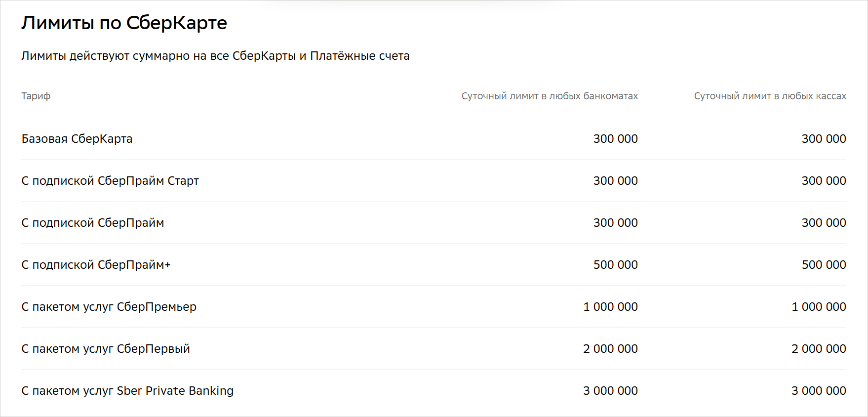Click the ATM limit for Базовая СберКарта
Image resolution: width=868 pixels, height=417 pixels.
click(615, 139)
